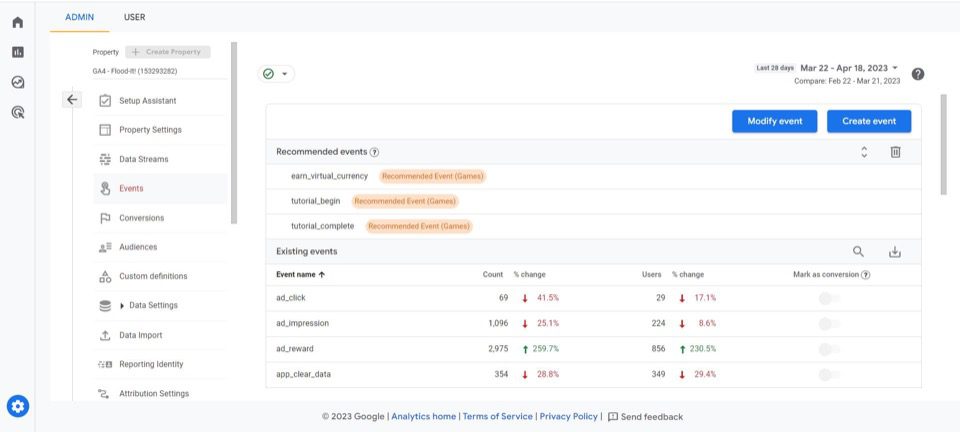Open the Explore icon in left rail

[17, 82]
